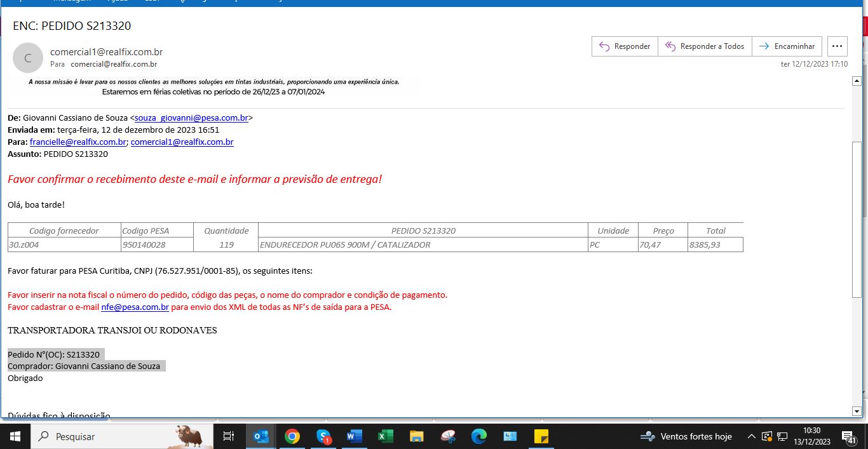
Task: Open Skype from taskbar
Action: (x=323, y=436)
